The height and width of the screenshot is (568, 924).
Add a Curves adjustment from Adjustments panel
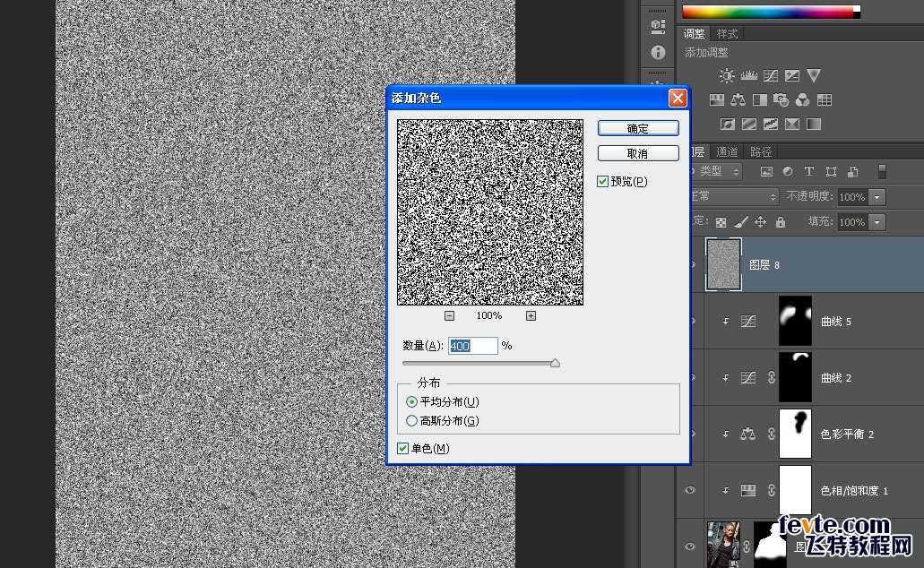pos(770,75)
